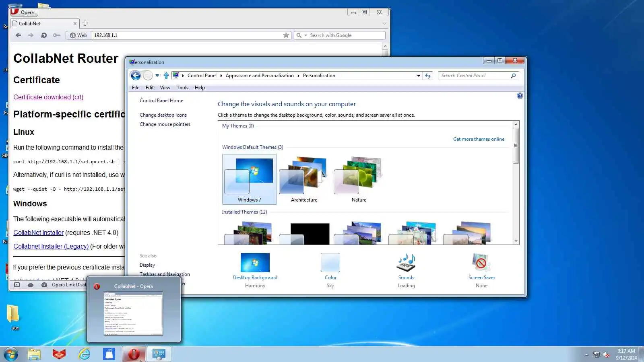Click the Web security badge in Opera
The width and height of the screenshot is (644, 362).
[x=78, y=35]
